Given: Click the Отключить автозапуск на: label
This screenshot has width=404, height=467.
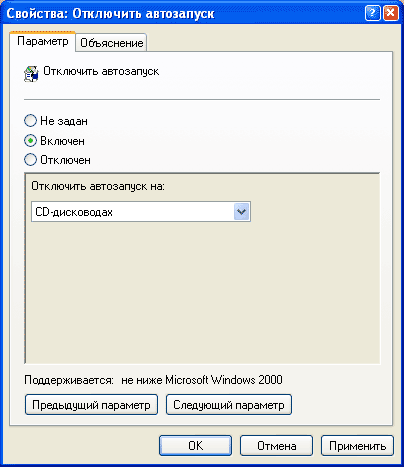Looking at the screenshot, I should [x=98, y=186].
